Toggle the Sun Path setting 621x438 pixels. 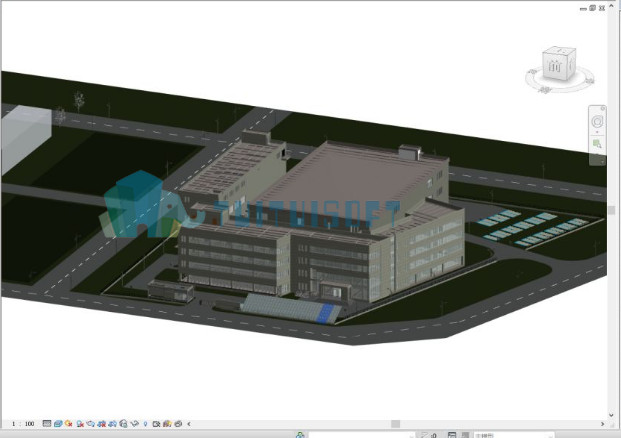68,424
